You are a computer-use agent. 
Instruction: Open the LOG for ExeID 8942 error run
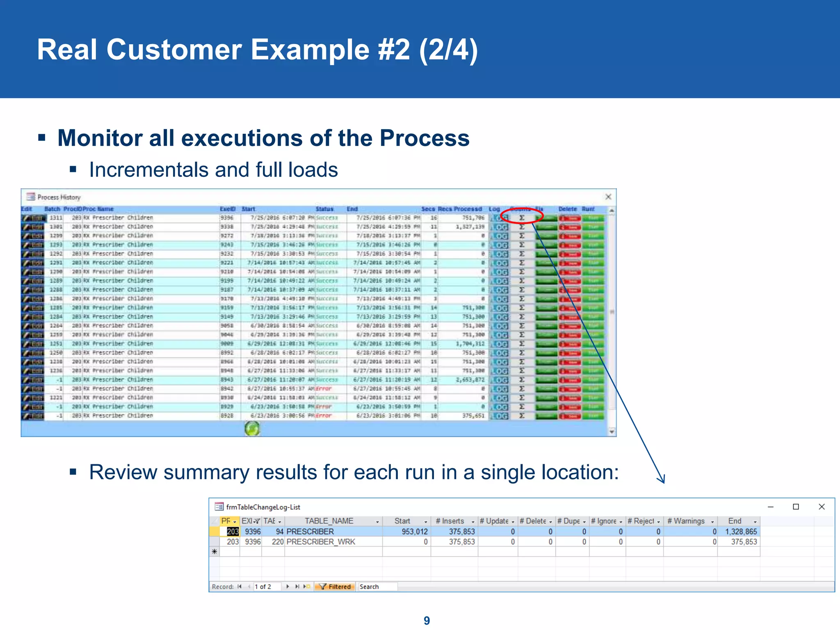(500, 389)
